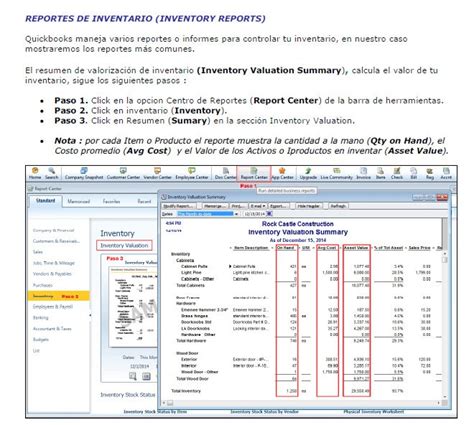Click the date range icon under report preview thumbnail
The image size is (474, 425).
click(146, 376)
